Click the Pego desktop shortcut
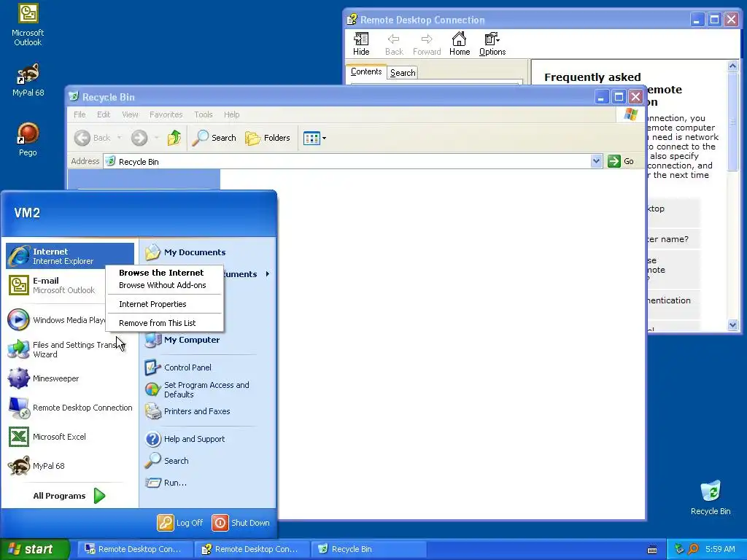Screen dimensions: 747x560 28,139
